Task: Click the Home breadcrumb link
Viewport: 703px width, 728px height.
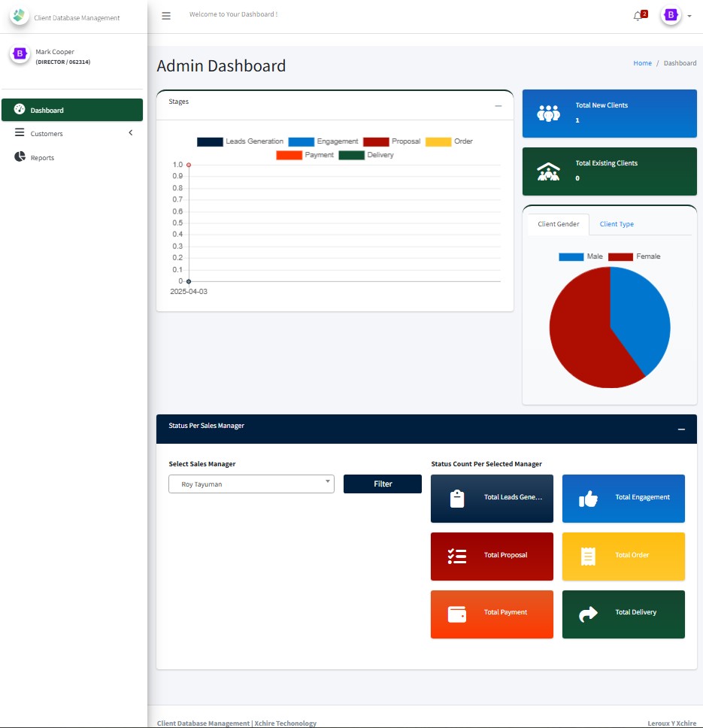Action: tap(642, 63)
